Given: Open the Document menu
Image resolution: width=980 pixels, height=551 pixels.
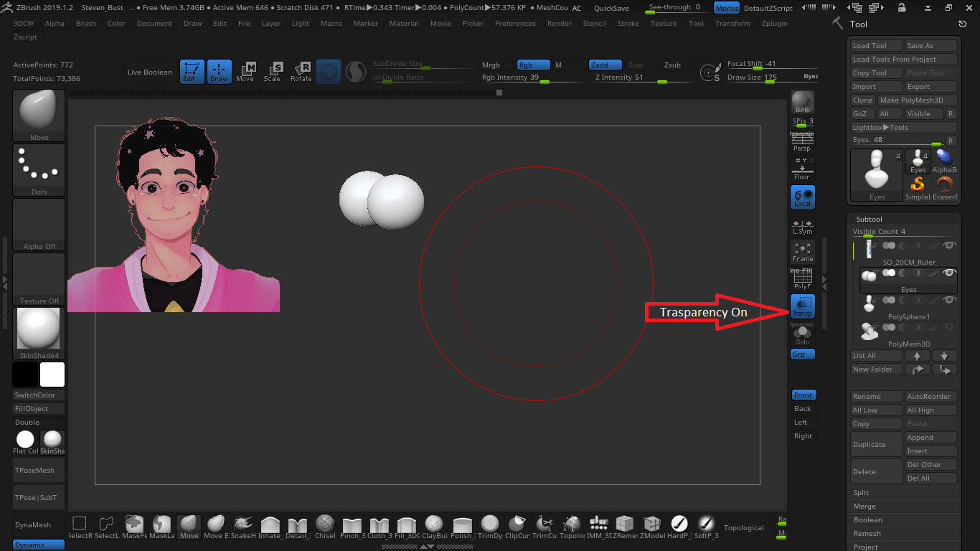Looking at the screenshot, I should tap(154, 23).
